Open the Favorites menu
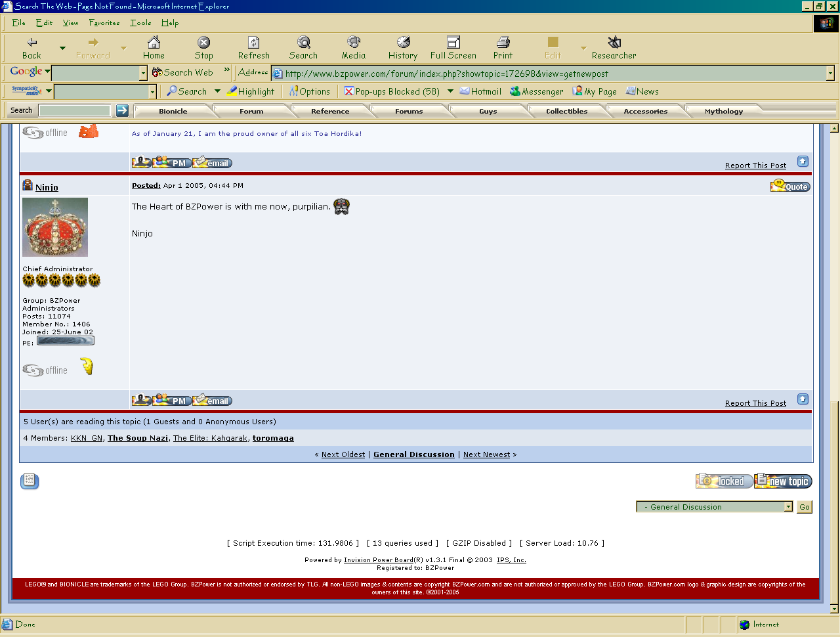Screen dimensions: 840x637 click(x=104, y=22)
